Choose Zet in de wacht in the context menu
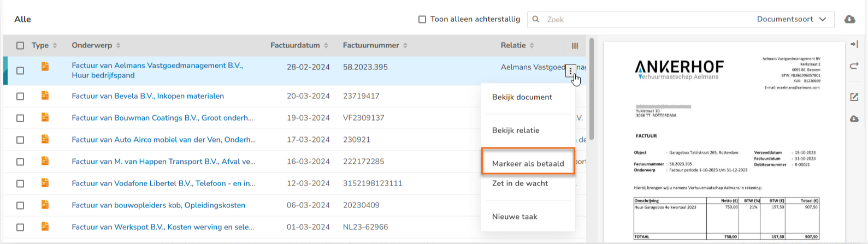This screenshot has width=868, height=244. 520,183
